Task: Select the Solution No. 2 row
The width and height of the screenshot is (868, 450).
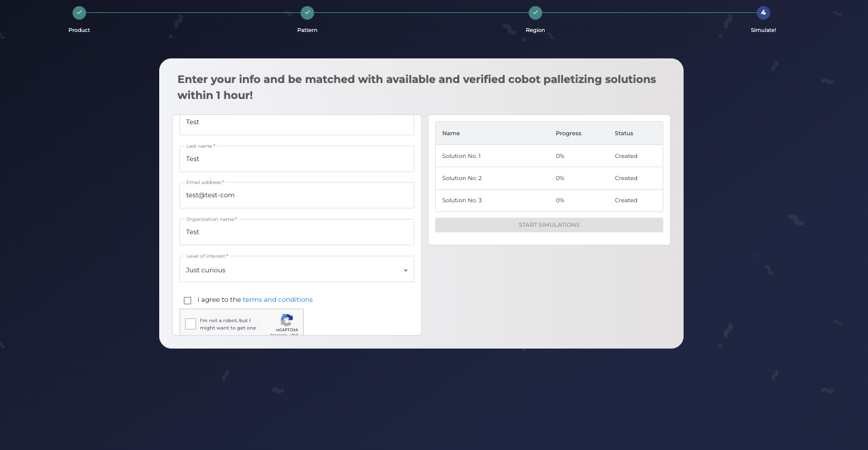Action: 548,178
